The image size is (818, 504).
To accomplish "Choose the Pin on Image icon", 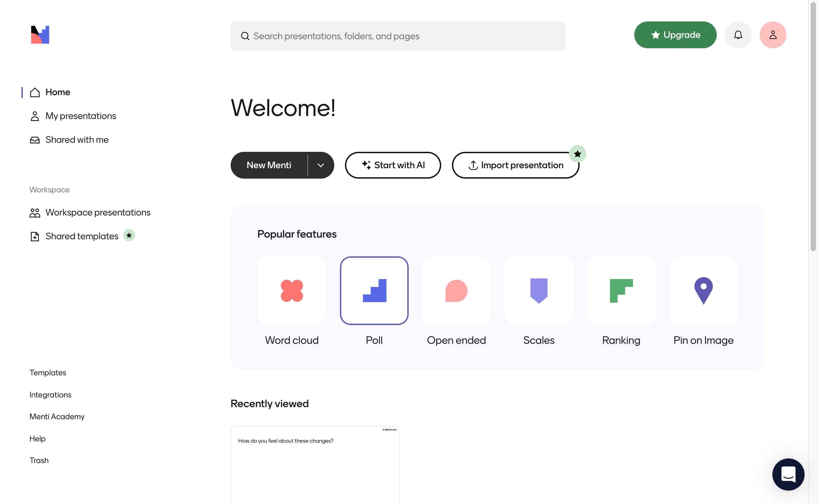I will click(703, 291).
